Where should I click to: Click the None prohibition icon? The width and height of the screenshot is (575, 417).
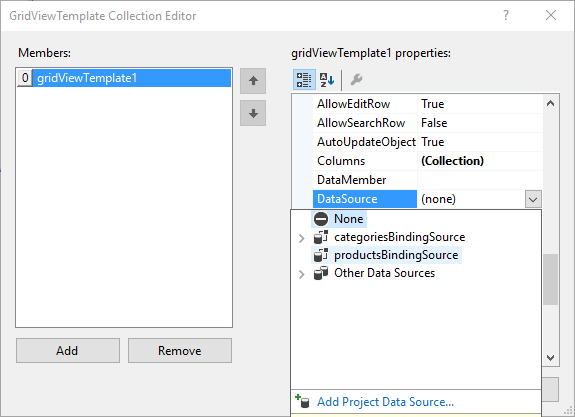[x=321, y=219]
